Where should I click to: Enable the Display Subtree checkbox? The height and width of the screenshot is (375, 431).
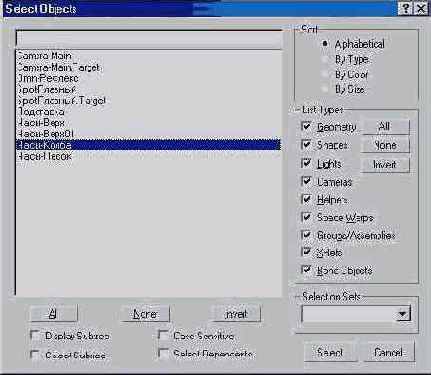click(x=35, y=335)
